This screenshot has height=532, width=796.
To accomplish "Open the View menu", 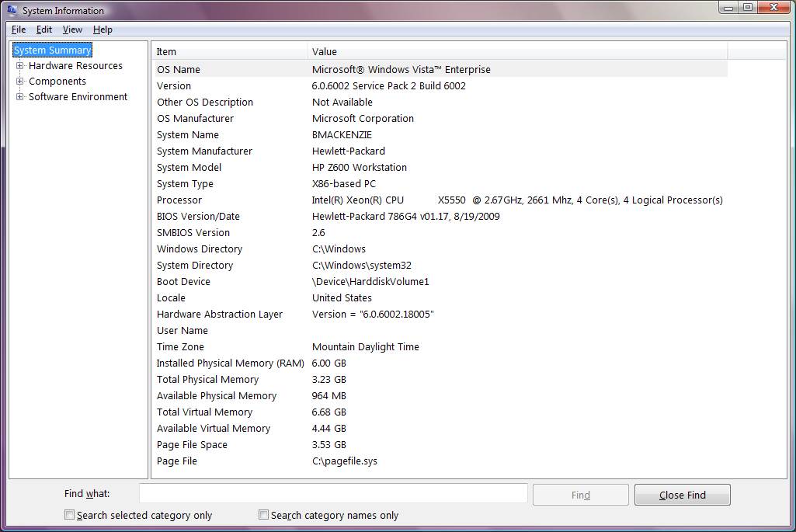I will (72, 30).
